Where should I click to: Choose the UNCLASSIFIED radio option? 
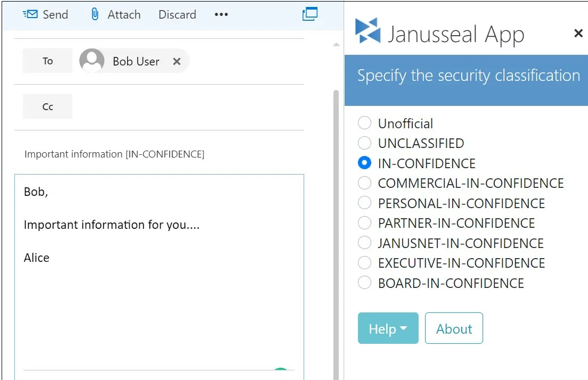point(364,143)
